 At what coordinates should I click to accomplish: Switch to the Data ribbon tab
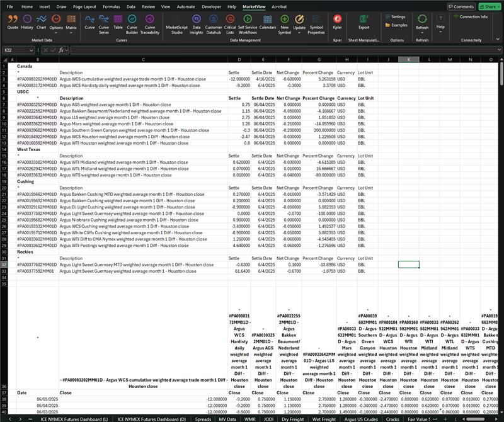click(x=131, y=6)
